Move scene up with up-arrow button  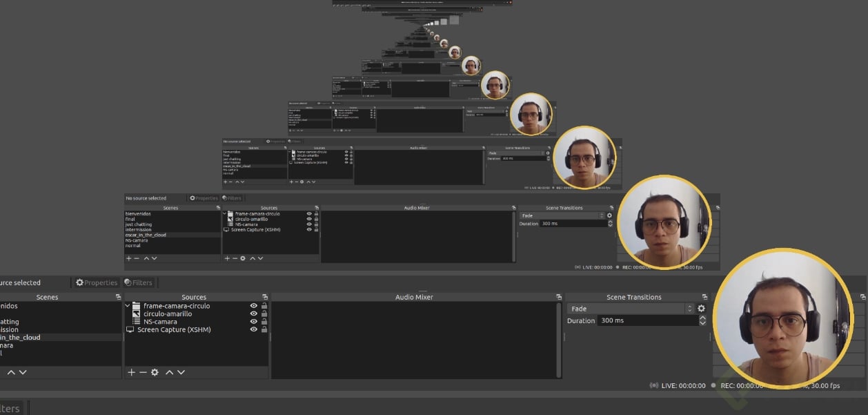(x=9, y=372)
